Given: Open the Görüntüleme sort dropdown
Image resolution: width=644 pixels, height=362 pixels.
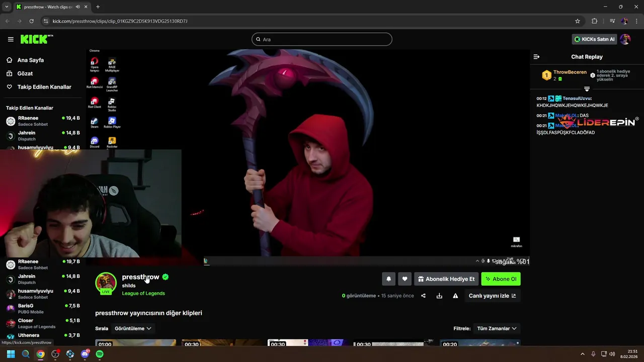Looking at the screenshot, I should click(133, 328).
